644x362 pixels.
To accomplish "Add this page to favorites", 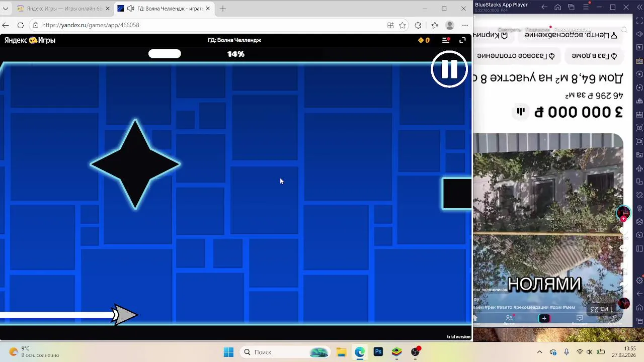I will (x=403, y=25).
